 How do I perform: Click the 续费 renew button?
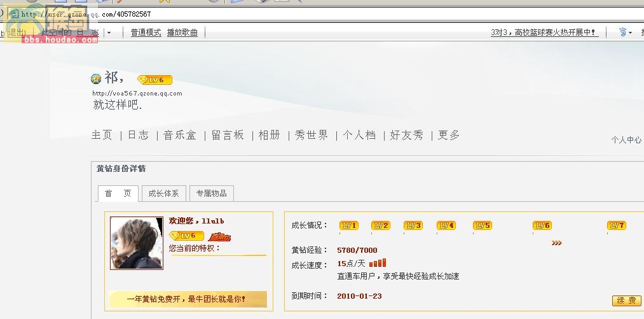[x=626, y=301]
